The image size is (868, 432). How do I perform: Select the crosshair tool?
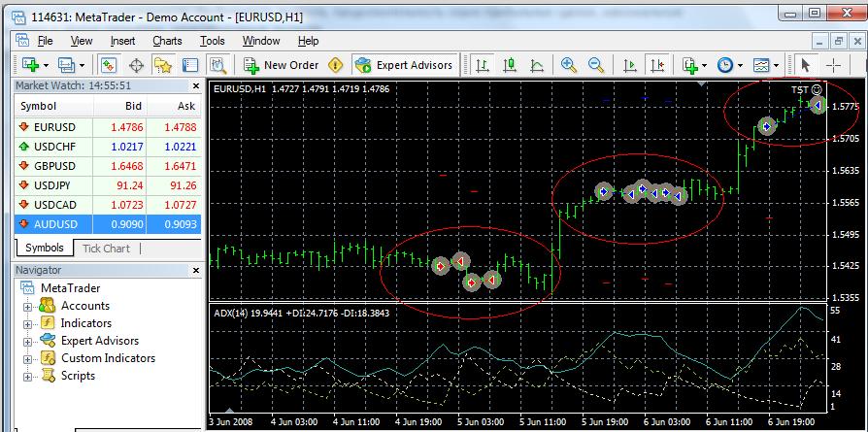click(x=835, y=65)
